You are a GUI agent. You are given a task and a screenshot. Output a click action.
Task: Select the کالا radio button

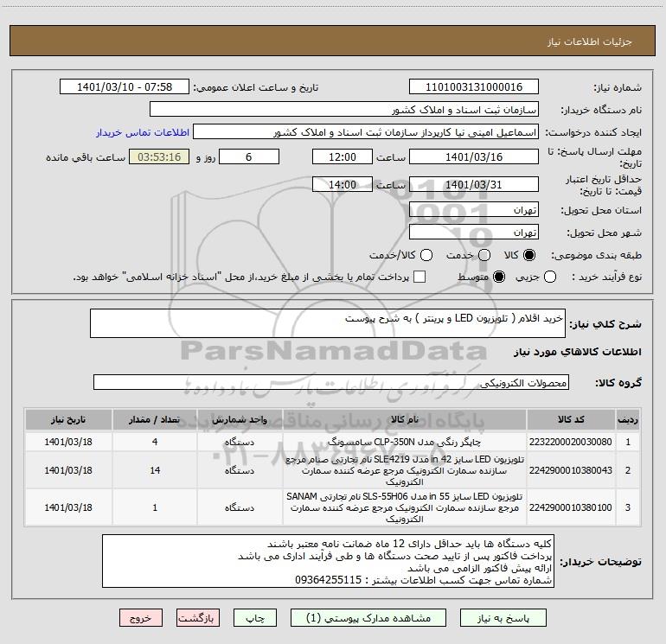(x=529, y=255)
